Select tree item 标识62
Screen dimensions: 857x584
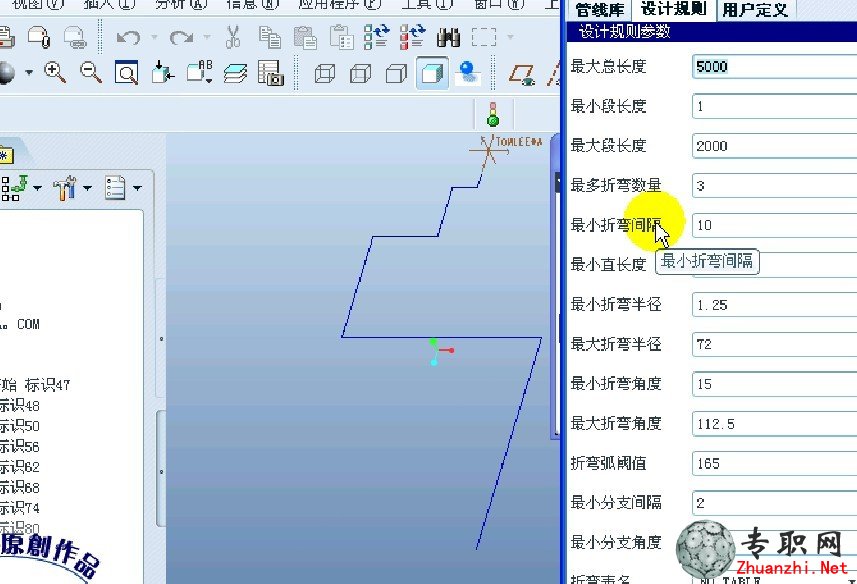click(x=20, y=467)
